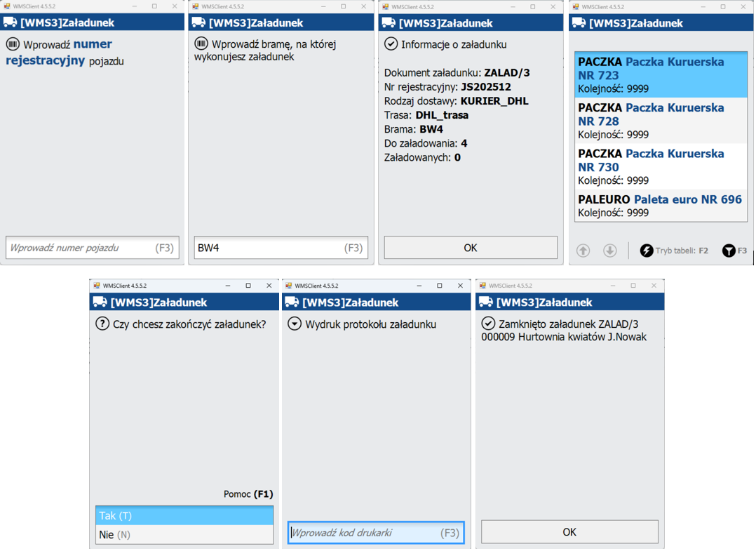This screenshot has width=756, height=551.
Task: Maximize the printout protocol window
Action: [440, 286]
